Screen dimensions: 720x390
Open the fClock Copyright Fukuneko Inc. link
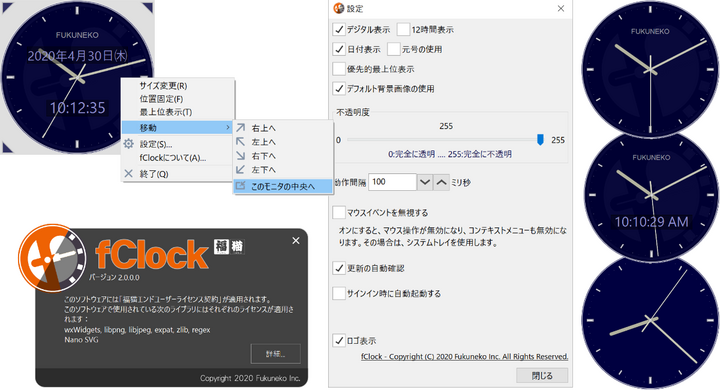coord(465,356)
